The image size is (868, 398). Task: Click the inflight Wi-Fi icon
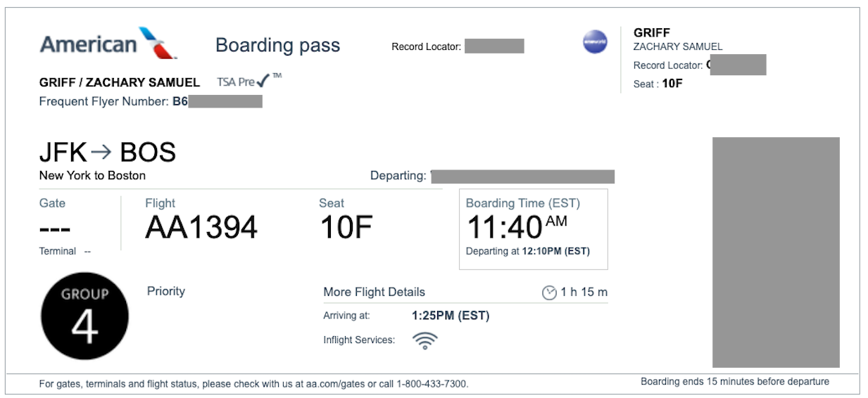(x=425, y=340)
